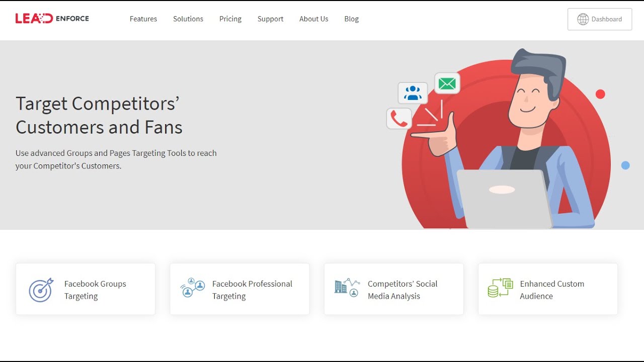
Task: Open the Support section
Action: coord(270,19)
